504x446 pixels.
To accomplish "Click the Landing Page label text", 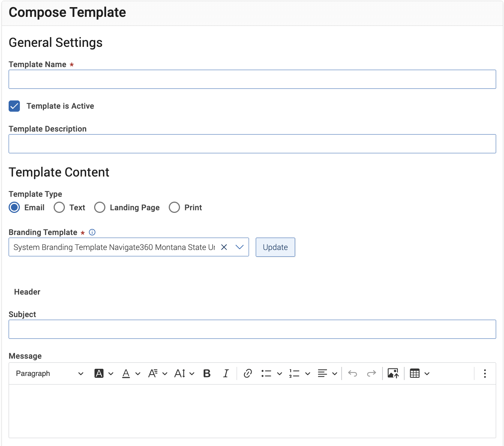I will pos(135,208).
